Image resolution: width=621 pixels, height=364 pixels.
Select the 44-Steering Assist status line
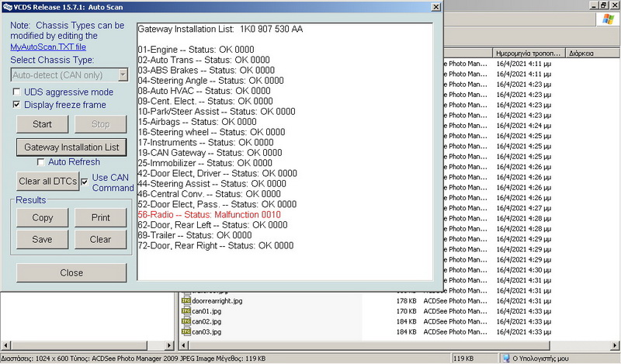coord(212,183)
